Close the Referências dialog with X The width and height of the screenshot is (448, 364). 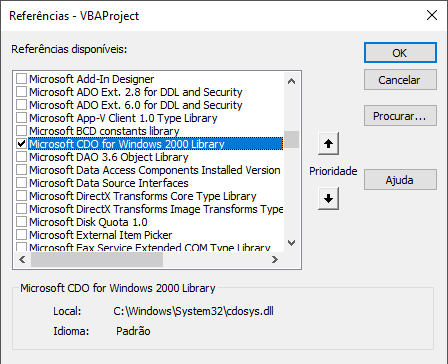point(432,15)
